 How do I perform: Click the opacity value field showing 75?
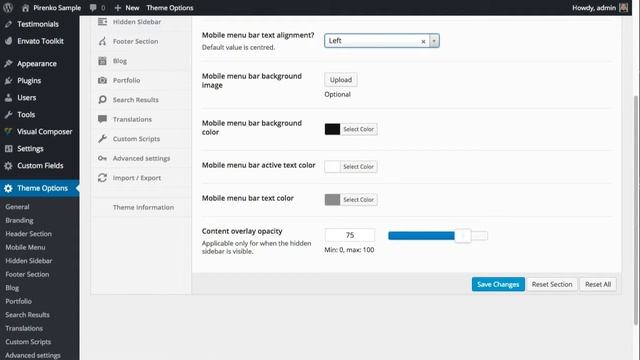(350, 235)
